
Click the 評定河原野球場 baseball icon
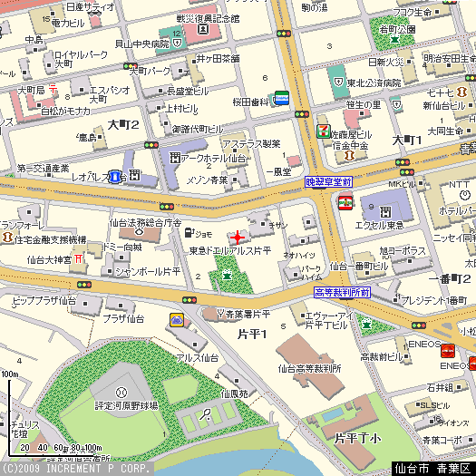point(121,393)
